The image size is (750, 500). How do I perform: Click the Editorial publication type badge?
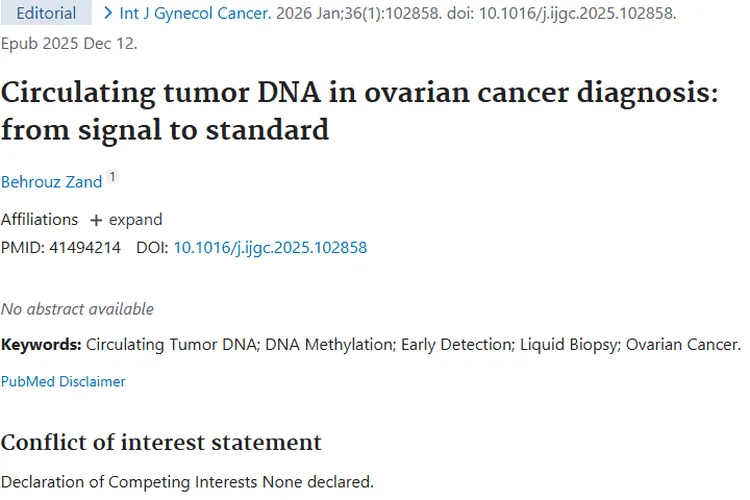pos(46,14)
